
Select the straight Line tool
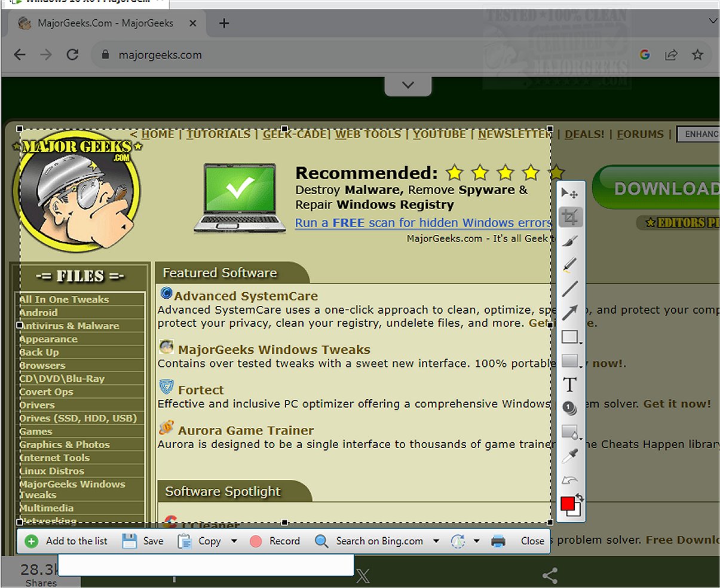pos(570,289)
